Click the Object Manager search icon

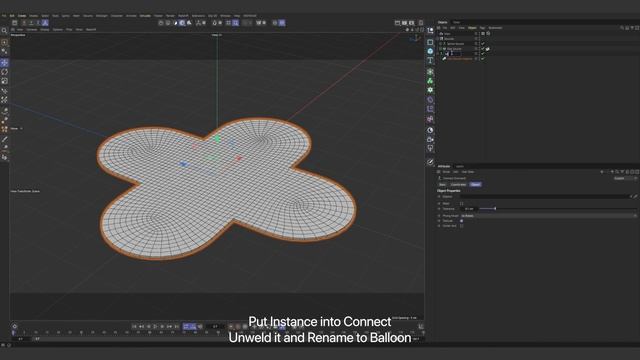pos(622,28)
